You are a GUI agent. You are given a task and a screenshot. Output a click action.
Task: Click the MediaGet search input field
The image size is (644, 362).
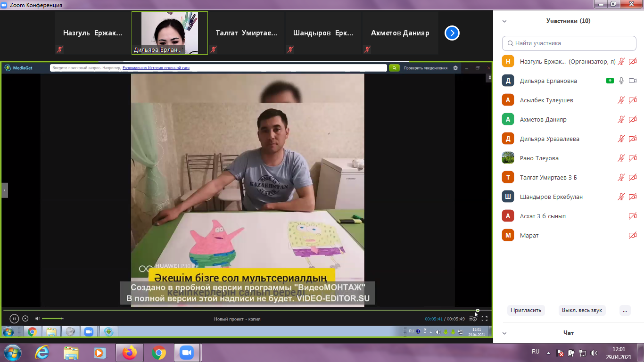coord(218,68)
